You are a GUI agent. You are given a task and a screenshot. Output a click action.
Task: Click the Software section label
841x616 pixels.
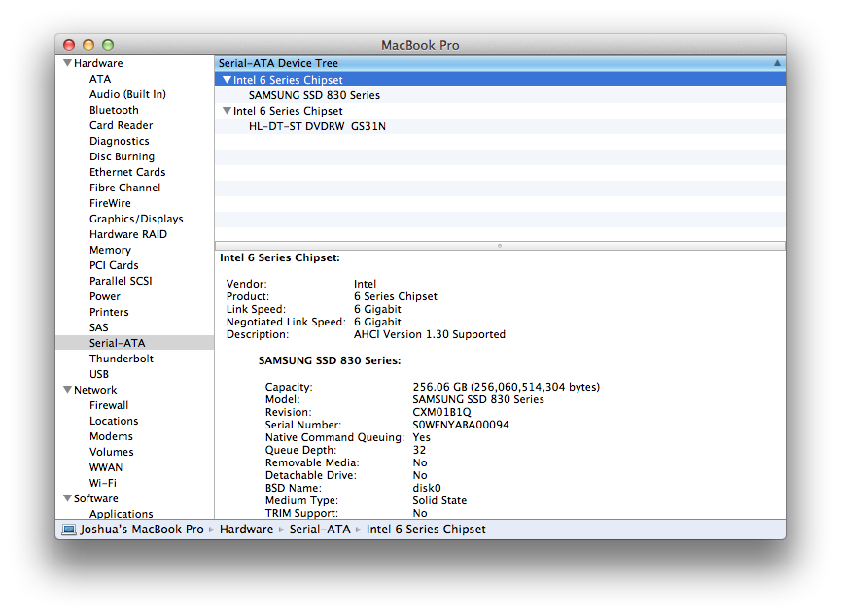pyautogui.click(x=96, y=498)
